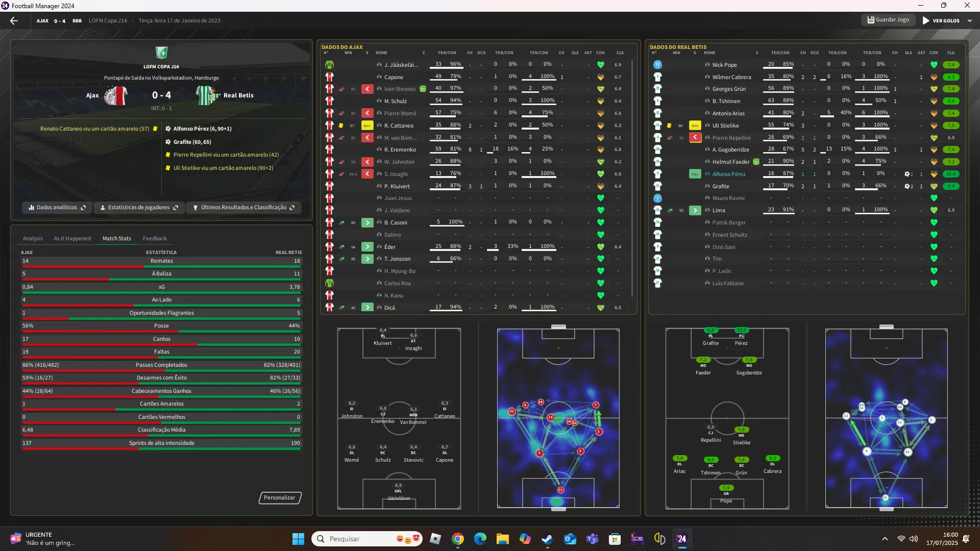
Task: Click the Personalizar button
Action: pos(279,497)
